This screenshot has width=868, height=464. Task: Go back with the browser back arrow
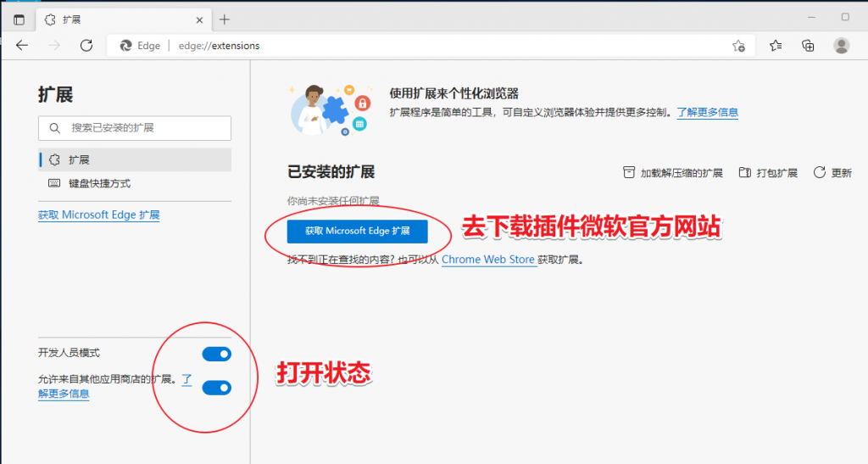(22, 46)
